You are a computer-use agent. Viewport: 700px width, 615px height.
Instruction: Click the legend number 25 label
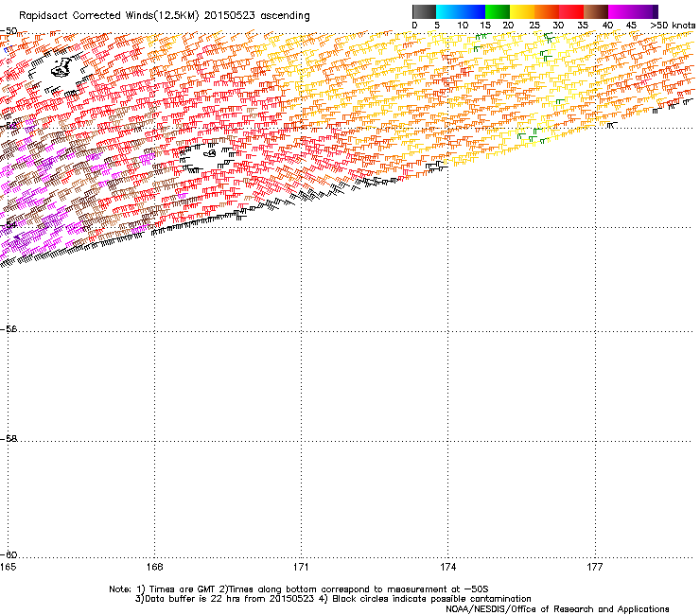point(534,26)
